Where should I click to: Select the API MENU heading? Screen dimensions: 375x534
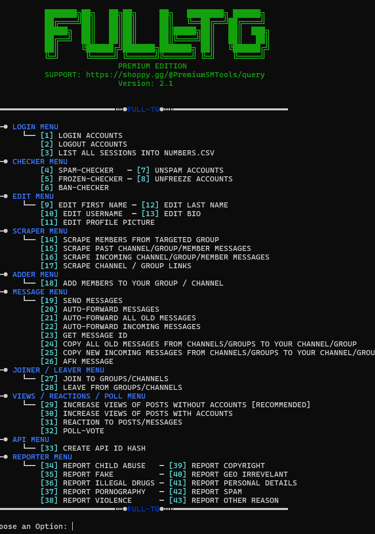pyautogui.click(x=31, y=439)
